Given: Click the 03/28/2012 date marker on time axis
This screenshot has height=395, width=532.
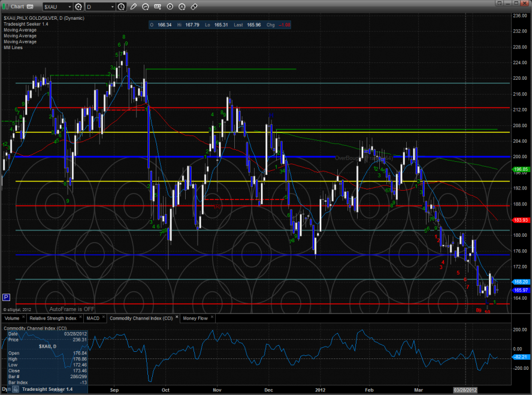Looking at the screenshot, I should [x=466, y=389].
